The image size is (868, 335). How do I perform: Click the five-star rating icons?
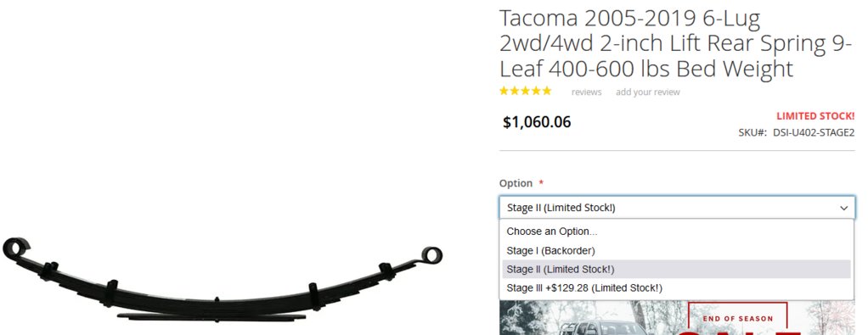click(526, 92)
